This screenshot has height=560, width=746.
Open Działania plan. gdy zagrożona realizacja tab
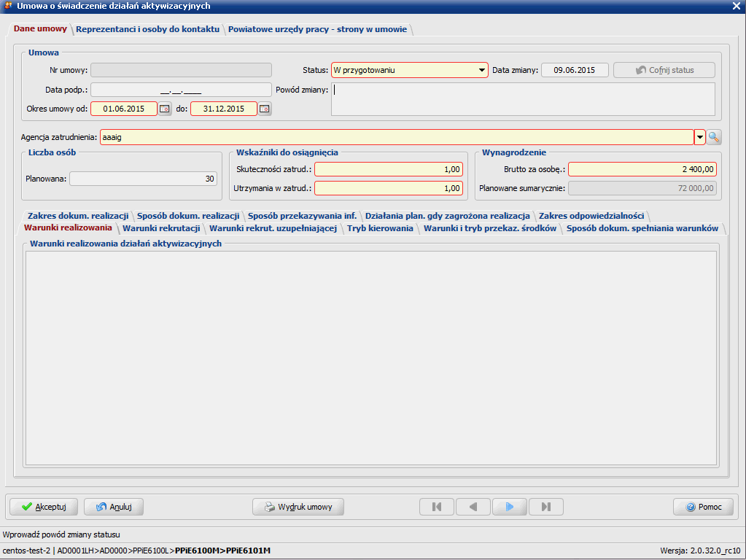click(x=447, y=216)
